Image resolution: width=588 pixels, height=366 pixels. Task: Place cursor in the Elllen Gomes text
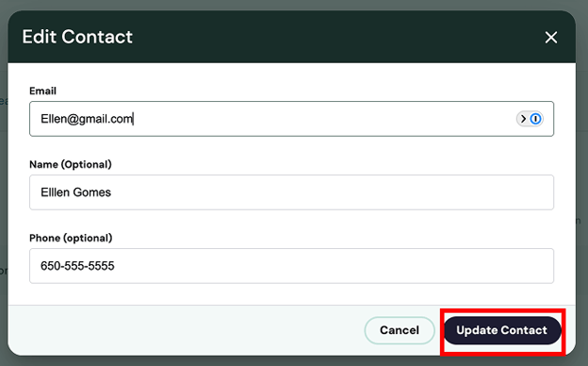pos(75,192)
